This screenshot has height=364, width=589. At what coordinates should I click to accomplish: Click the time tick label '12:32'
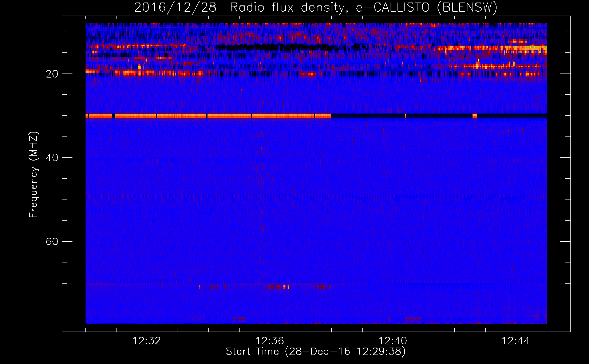(147, 341)
